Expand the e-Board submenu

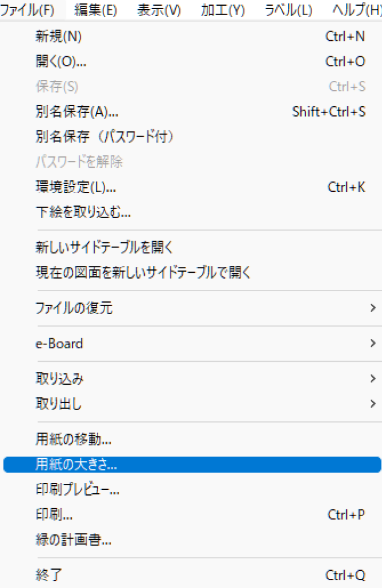[x=59, y=344]
